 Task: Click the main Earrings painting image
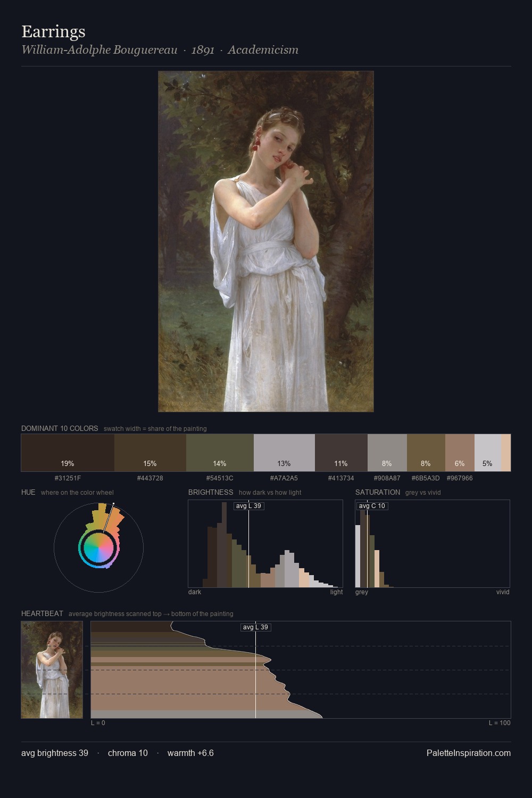pos(266,242)
